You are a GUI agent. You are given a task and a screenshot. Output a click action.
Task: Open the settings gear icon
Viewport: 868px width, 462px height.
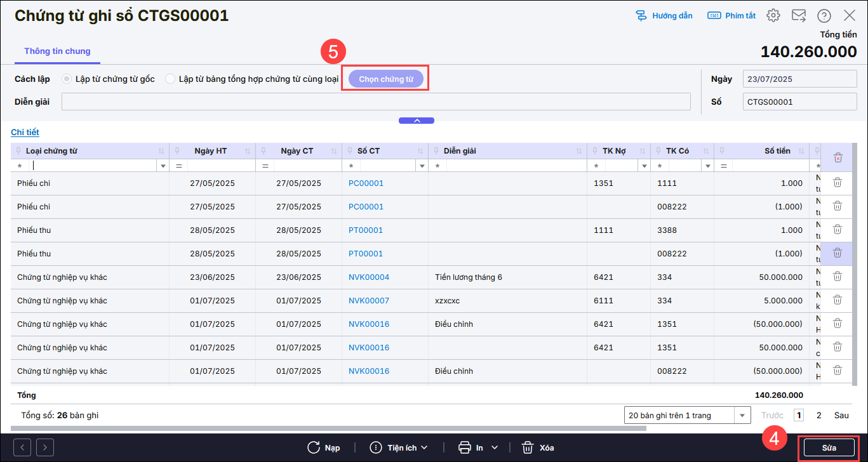773,16
